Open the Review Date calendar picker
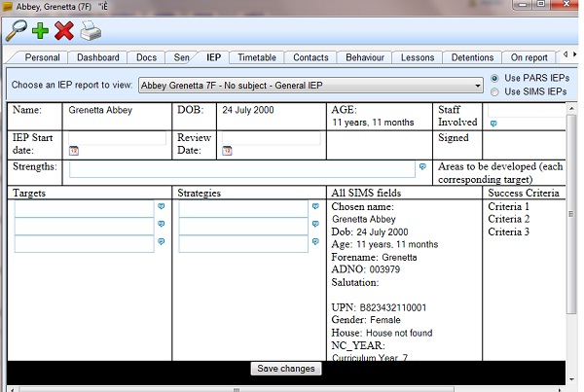The image size is (584, 392). click(227, 151)
